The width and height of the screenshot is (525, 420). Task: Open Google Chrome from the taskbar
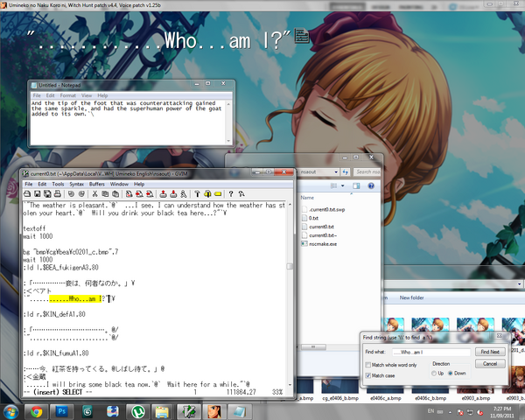[37, 411]
